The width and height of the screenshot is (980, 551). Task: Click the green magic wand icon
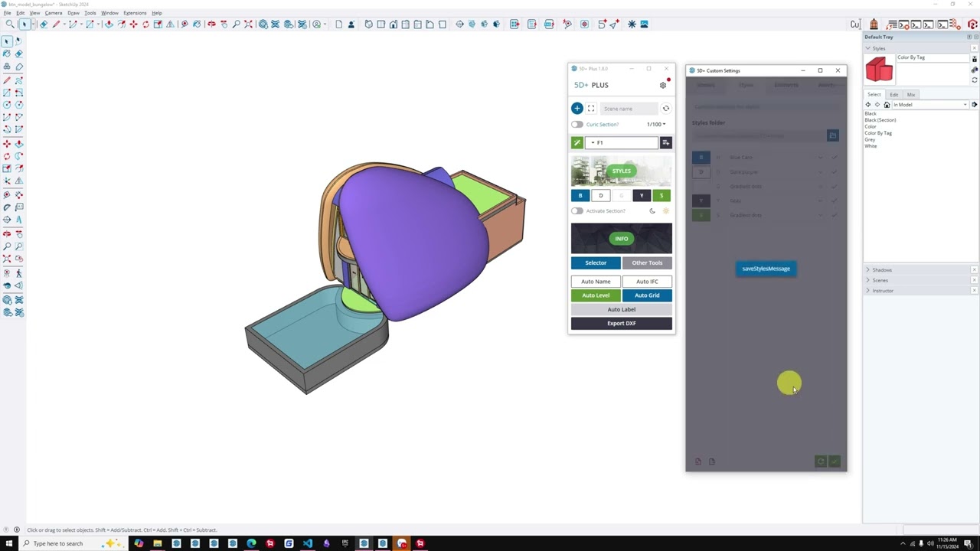(577, 142)
